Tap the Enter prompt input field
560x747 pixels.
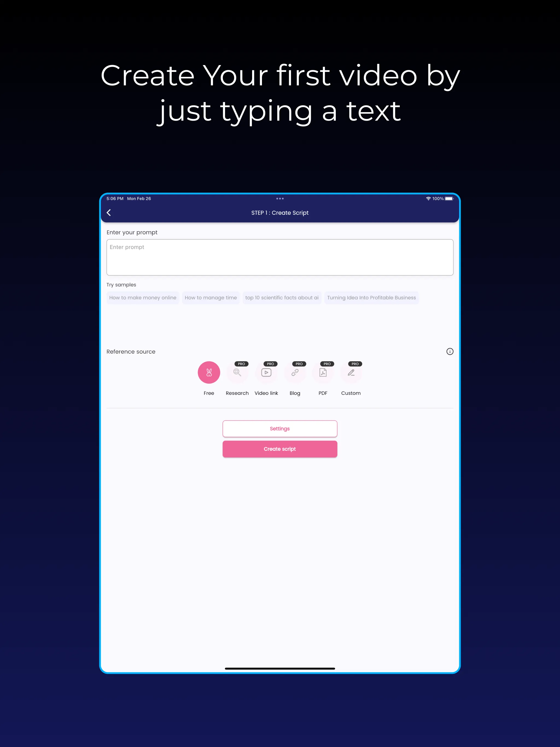pyautogui.click(x=280, y=257)
